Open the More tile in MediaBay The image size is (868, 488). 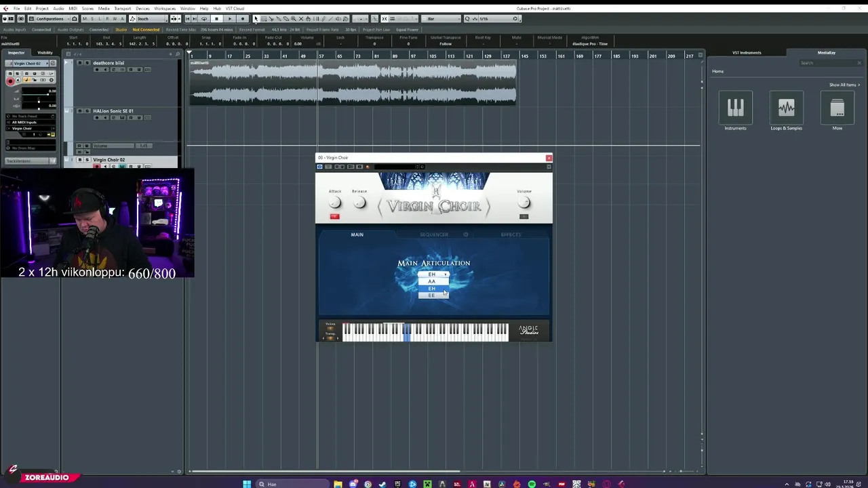click(837, 108)
